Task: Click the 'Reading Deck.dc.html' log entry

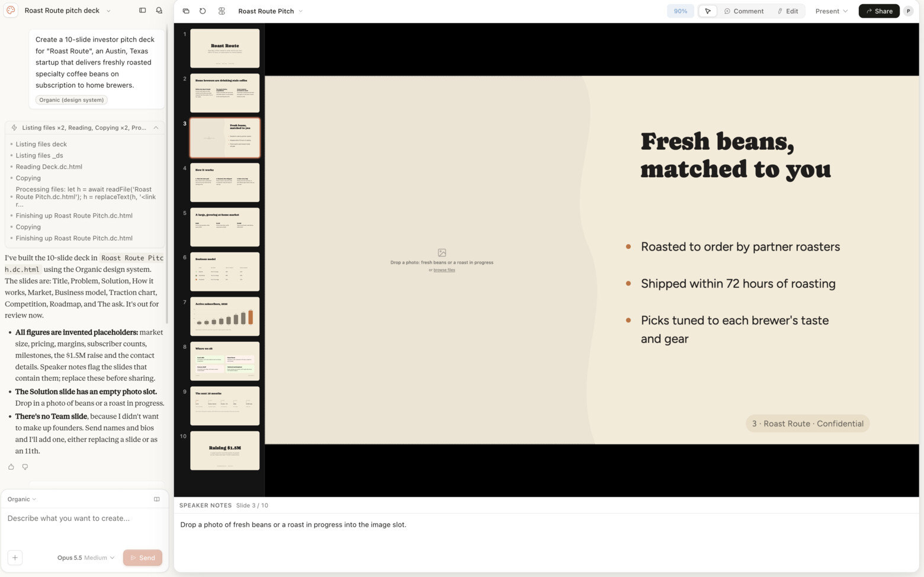Action: [49, 166]
